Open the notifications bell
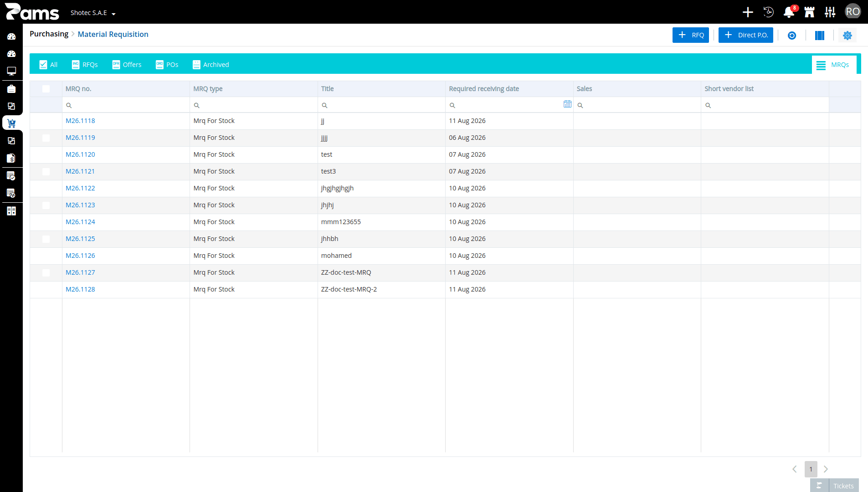Viewport: 868px width, 492px height. (789, 12)
